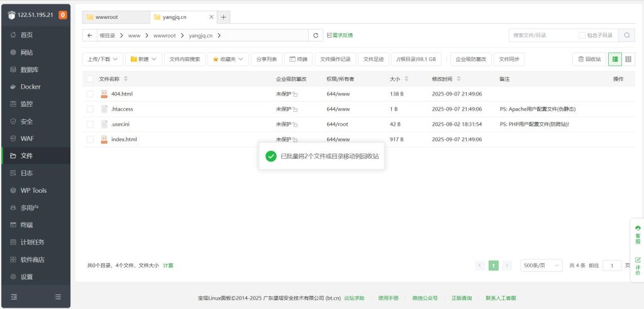The width and height of the screenshot is (644, 309).
Task: Enable the 包含子目录 checkbox
Action: [582, 35]
